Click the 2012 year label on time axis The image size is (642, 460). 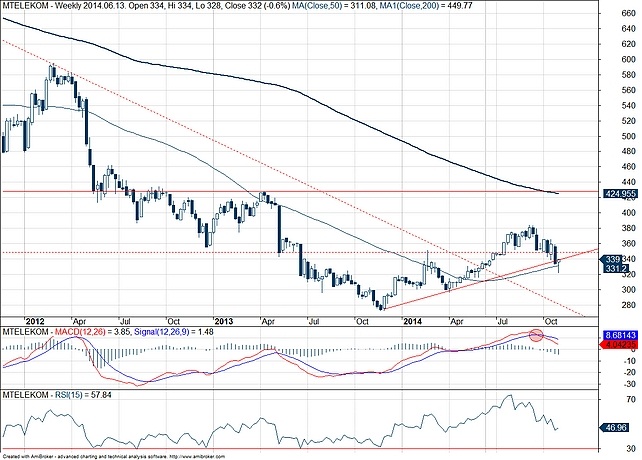[x=35, y=322]
